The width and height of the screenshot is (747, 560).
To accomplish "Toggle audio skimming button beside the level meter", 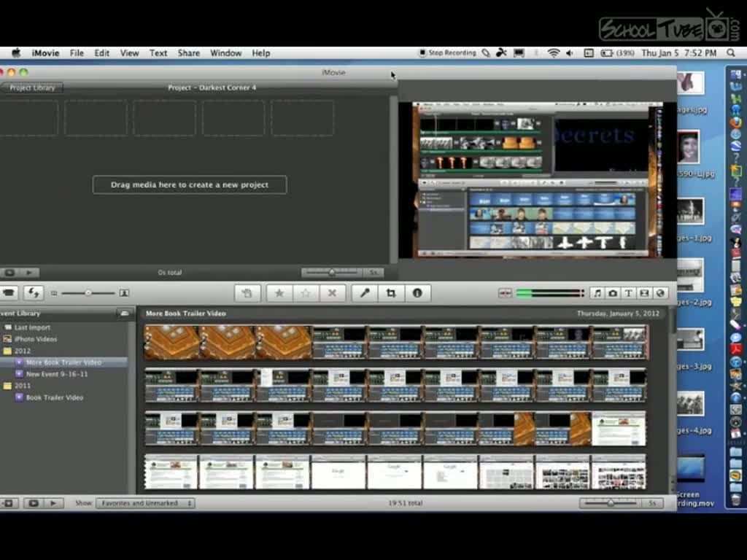I will 505,293.
